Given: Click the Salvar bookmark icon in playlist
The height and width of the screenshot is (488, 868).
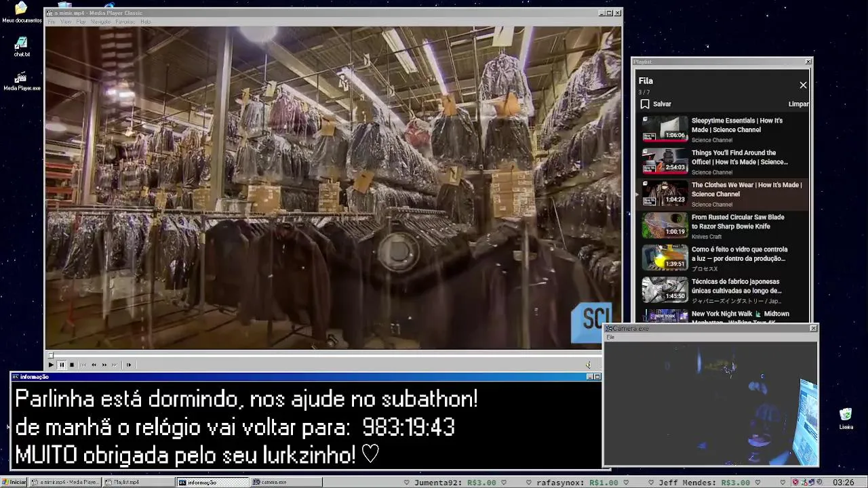Looking at the screenshot, I should click(x=645, y=104).
